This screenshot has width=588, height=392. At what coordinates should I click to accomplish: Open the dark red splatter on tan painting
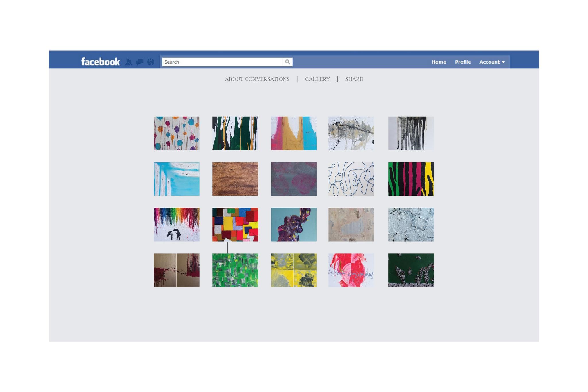(x=177, y=270)
